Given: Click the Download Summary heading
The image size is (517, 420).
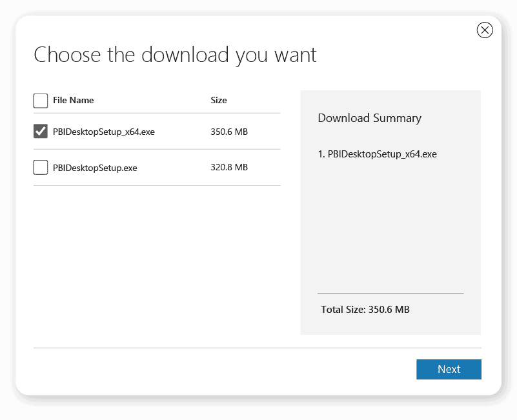Looking at the screenshot, I should 370,118.
